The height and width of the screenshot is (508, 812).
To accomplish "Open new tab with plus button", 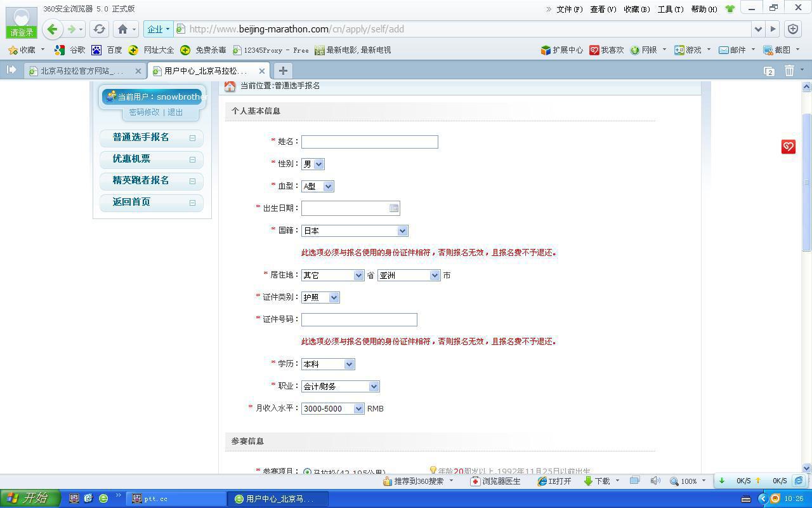I will (283, 70).
